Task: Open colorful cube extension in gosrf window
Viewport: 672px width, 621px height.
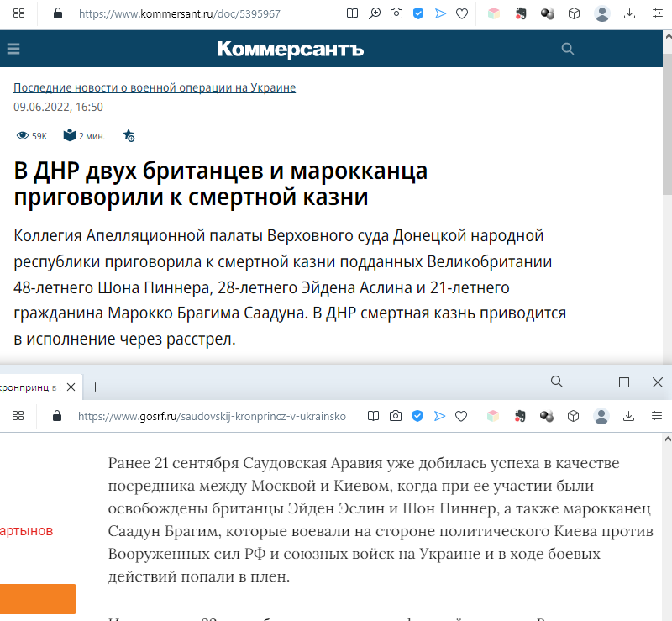Action: [x=493, y=416]
